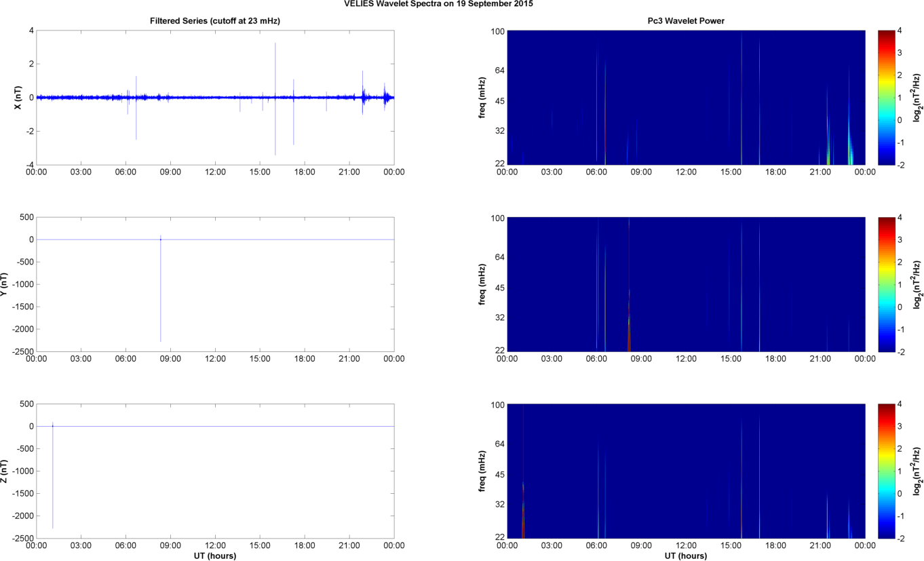Screen dimensions: 924x561
Task: Select the 'Pc3 Wavelet Power' heading
Action: click(686, 21)
